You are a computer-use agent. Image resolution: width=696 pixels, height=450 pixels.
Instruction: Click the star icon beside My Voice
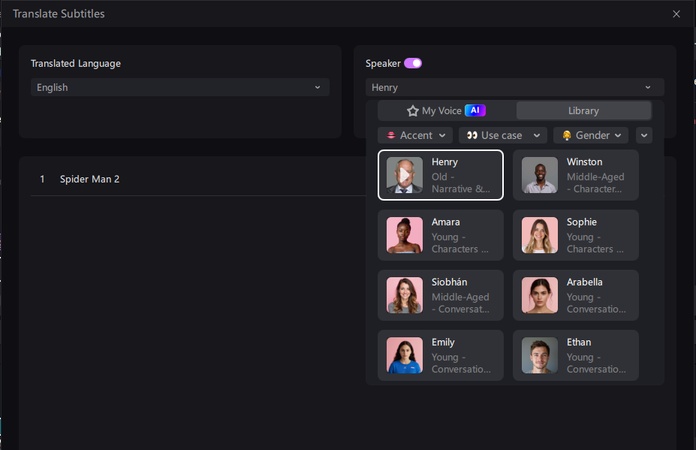tap(412, 111)
